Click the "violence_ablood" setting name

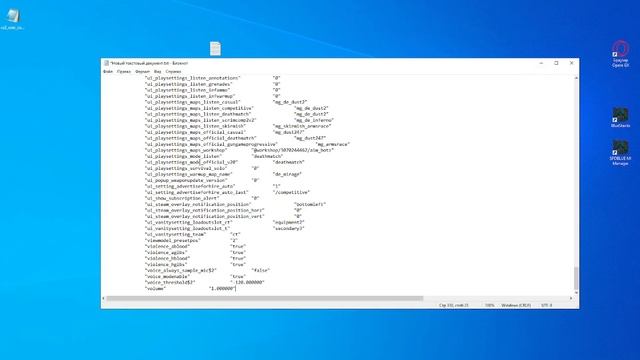coord(167,247)
